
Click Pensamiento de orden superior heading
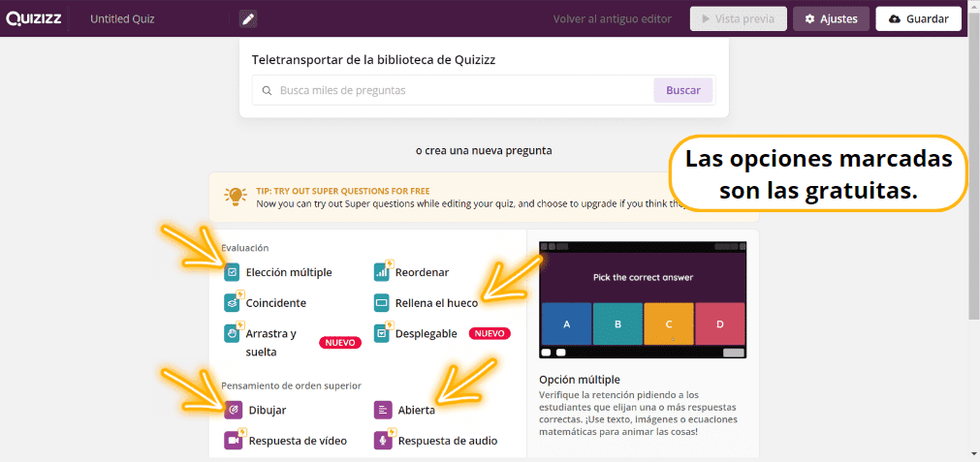coord(291,385)
